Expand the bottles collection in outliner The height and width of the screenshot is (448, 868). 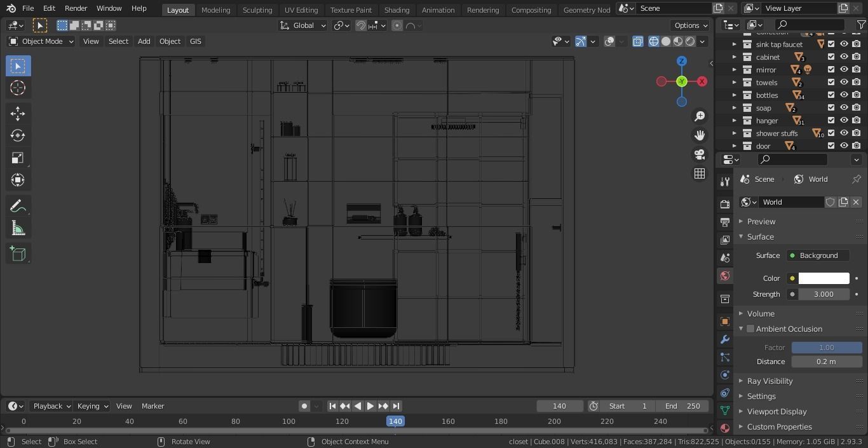click(735, 95)
